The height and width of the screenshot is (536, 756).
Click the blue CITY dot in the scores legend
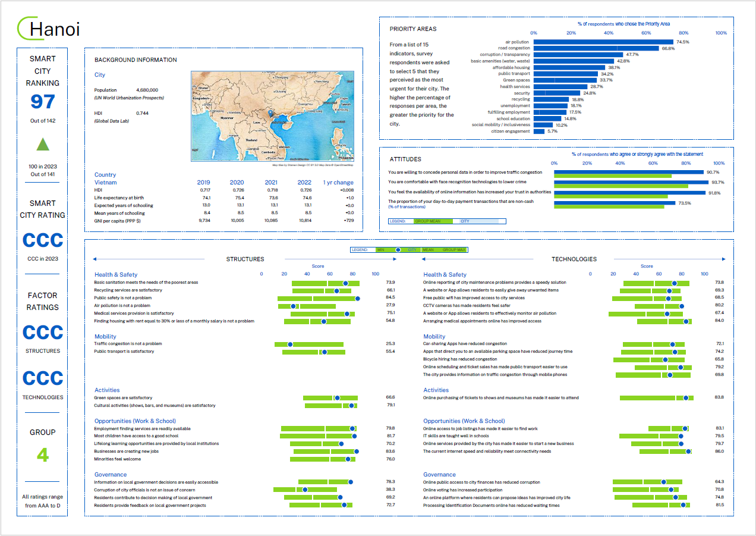tap(398, 250)
